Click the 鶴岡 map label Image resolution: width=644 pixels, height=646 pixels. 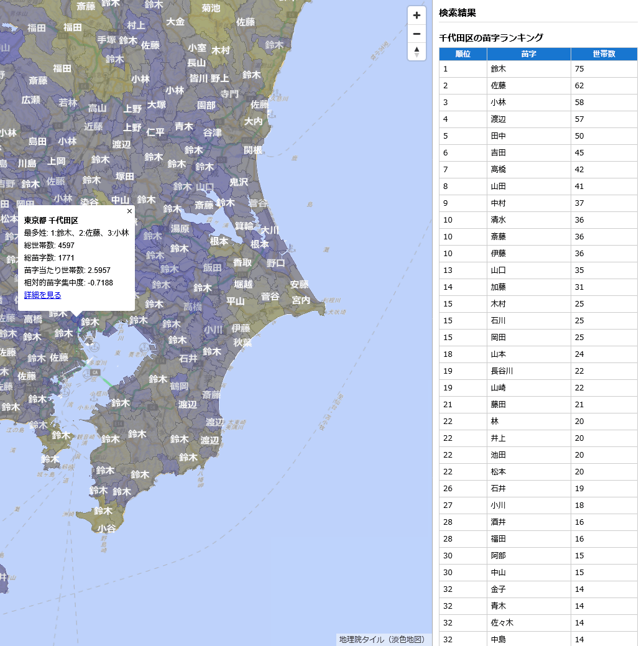point(179,386)
